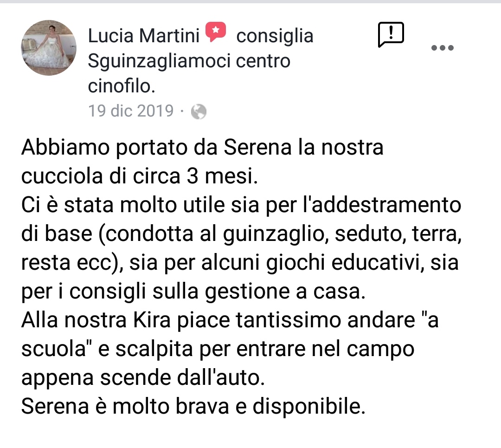This screenshot has width=501, height=448.
Task: Click the line "per i consigli sulla gestione a casa."
Action: (x=193, y=292)
